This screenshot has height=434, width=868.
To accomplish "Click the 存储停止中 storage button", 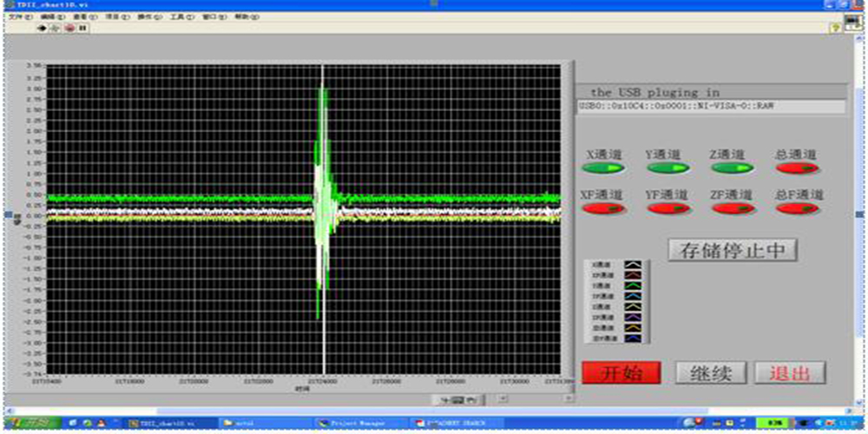I will click(x=733, y=250).
